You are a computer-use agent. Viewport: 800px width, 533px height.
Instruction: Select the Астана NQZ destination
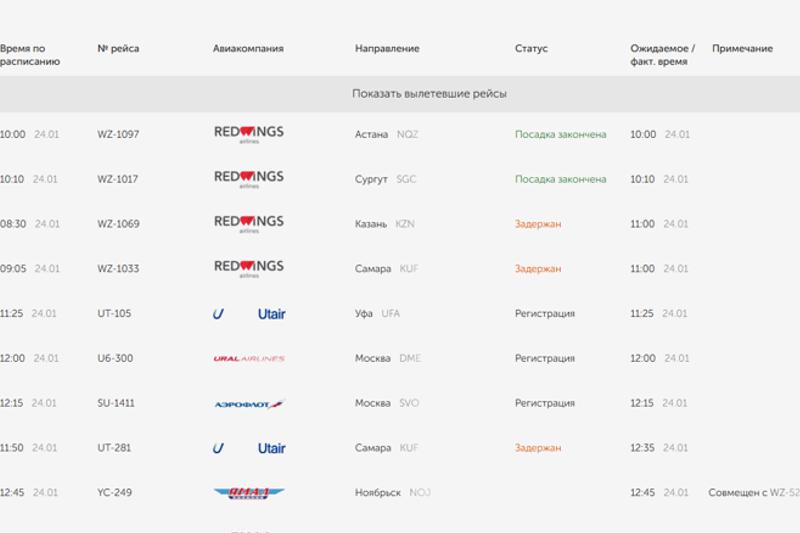[x=386, y=134]
